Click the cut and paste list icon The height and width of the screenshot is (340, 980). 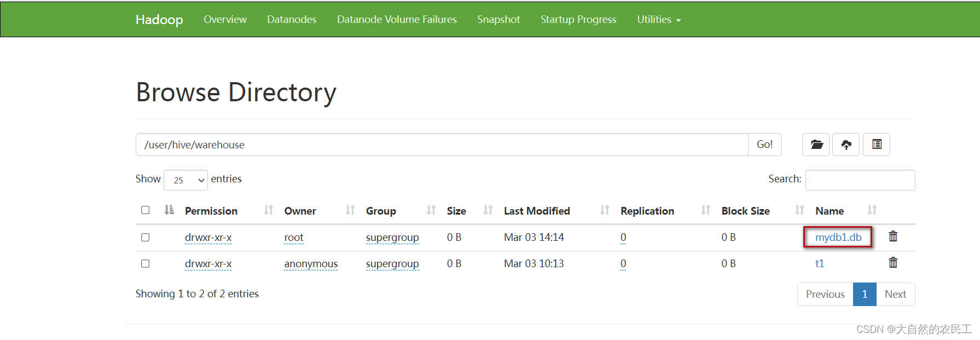pos(877,145)
